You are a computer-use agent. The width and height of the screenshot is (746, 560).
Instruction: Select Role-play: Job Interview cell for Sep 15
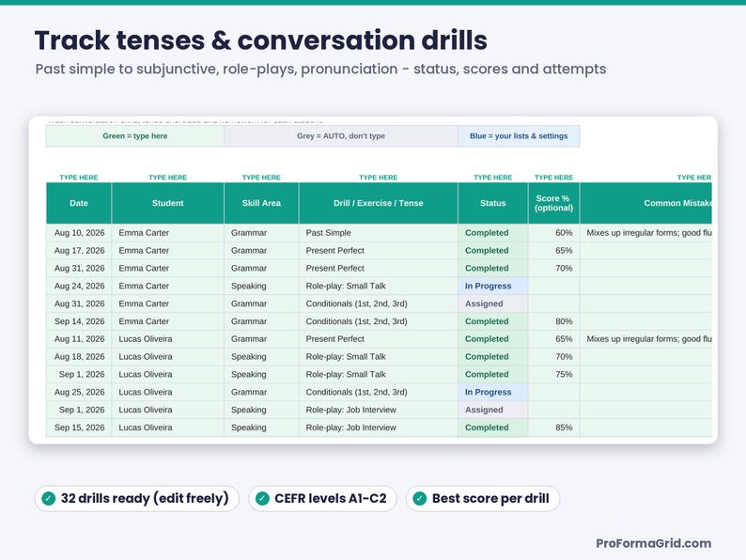coord(379,428)
